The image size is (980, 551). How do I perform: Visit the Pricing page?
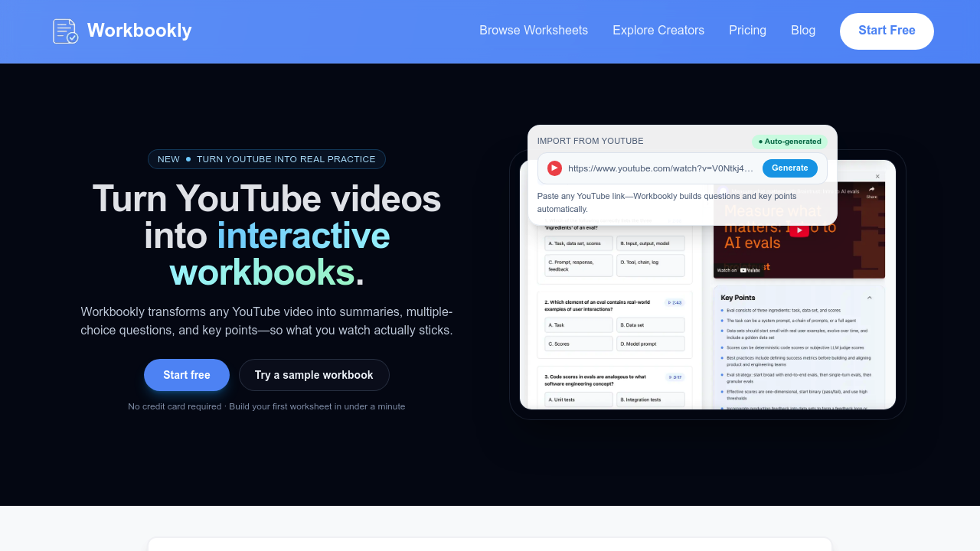(747, 31)
